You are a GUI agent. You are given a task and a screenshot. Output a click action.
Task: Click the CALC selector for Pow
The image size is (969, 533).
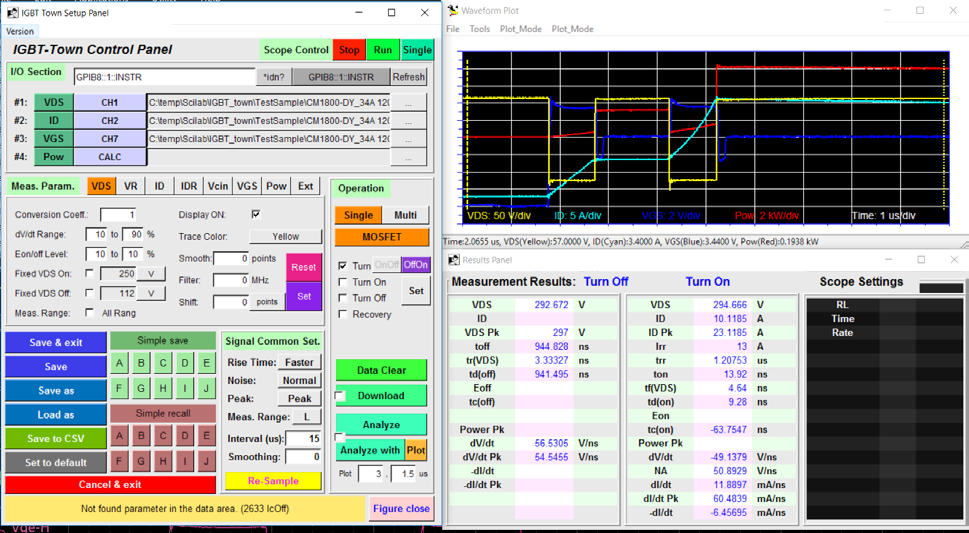(x=109, y=157)
